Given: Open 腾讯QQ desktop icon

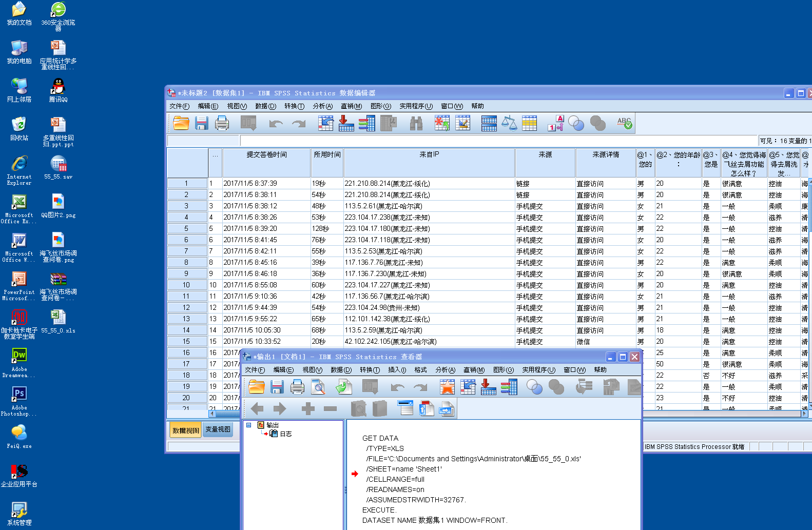Looking at the screenshot, I should point(58,90).
